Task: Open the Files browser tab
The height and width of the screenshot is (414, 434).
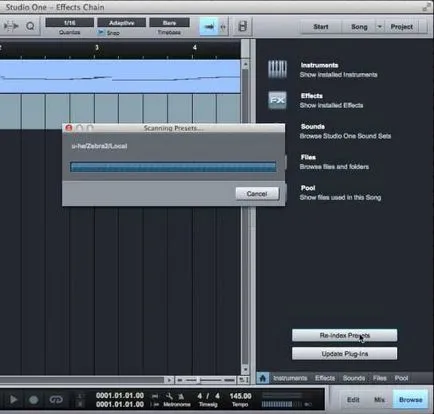Action: pyautogui.click(x=379, y=378)
